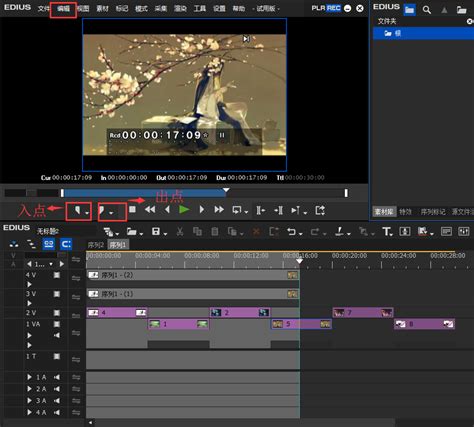The height and width of the screenshot is (427, 474).
Task: Toggle the insert/overwrite mode icon
Action: 14,244
